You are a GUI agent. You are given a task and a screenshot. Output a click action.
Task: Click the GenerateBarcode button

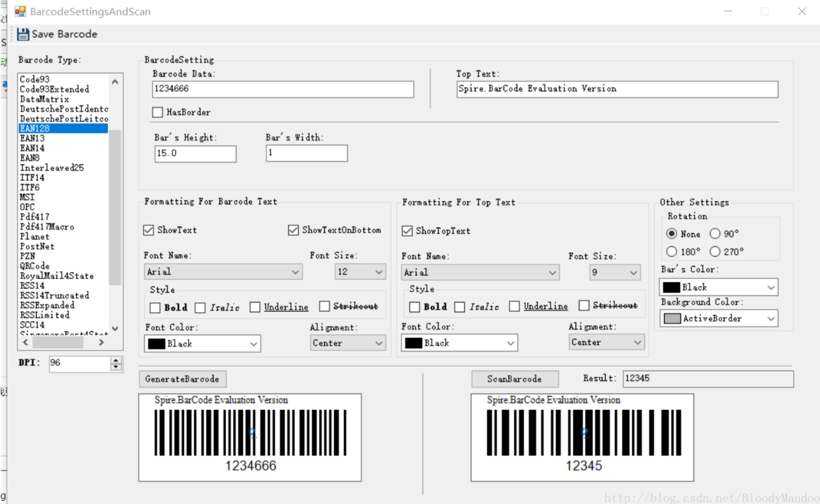pos(182,379)
